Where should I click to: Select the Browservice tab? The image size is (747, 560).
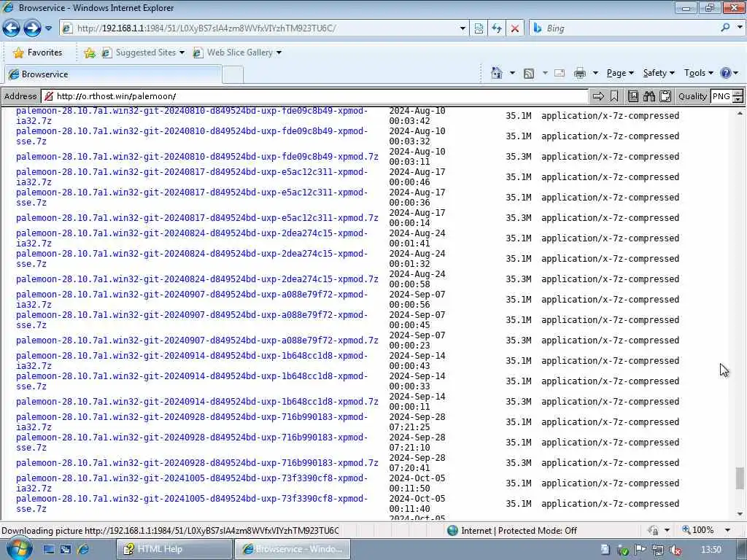113,74
